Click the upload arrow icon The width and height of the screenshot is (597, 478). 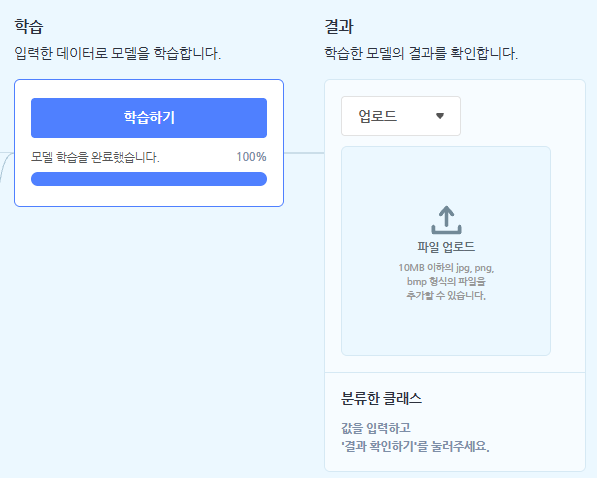(x=446, y=220)
